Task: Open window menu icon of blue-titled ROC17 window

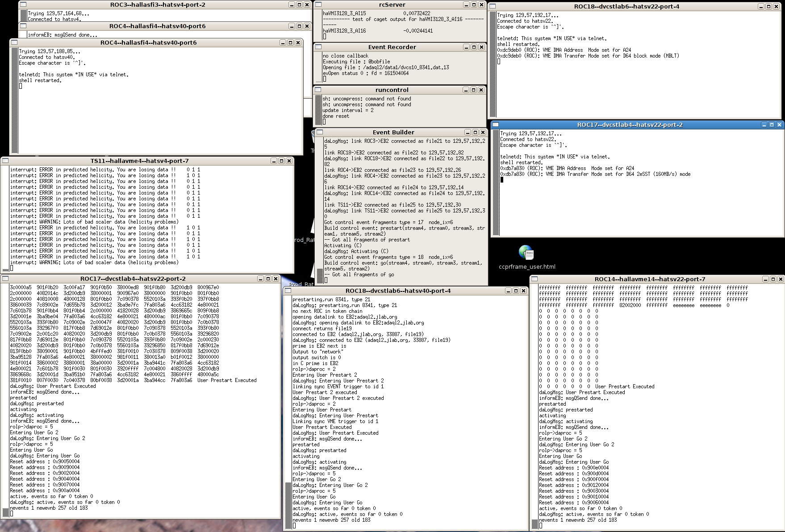Action: coord(496,125)
